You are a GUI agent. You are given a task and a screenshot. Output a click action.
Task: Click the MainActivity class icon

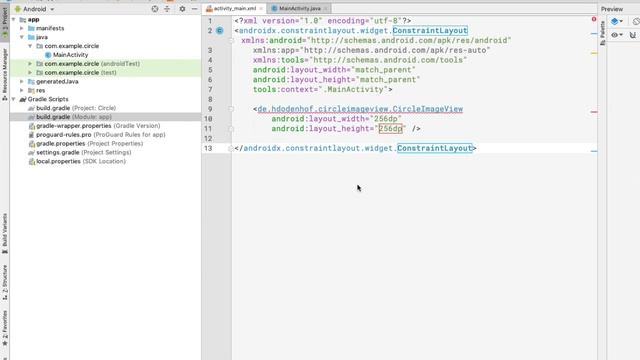tap(48, 55)
